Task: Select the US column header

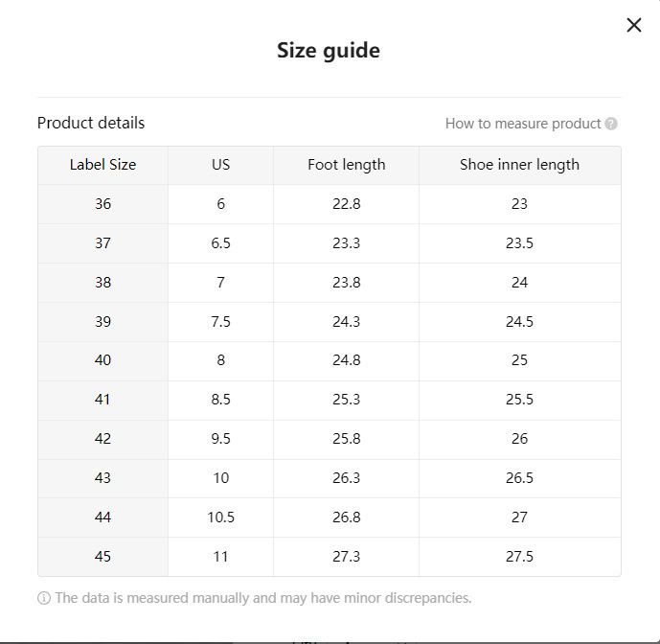Action: click(x=220, y=165)
